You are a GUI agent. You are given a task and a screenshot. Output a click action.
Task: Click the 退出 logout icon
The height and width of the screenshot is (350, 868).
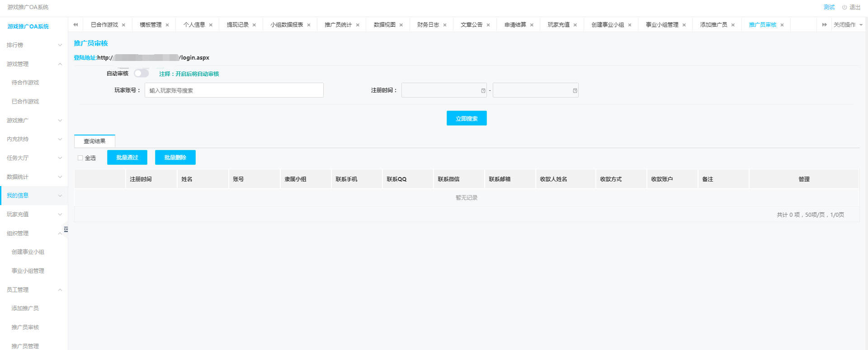[x=844, y=7]
